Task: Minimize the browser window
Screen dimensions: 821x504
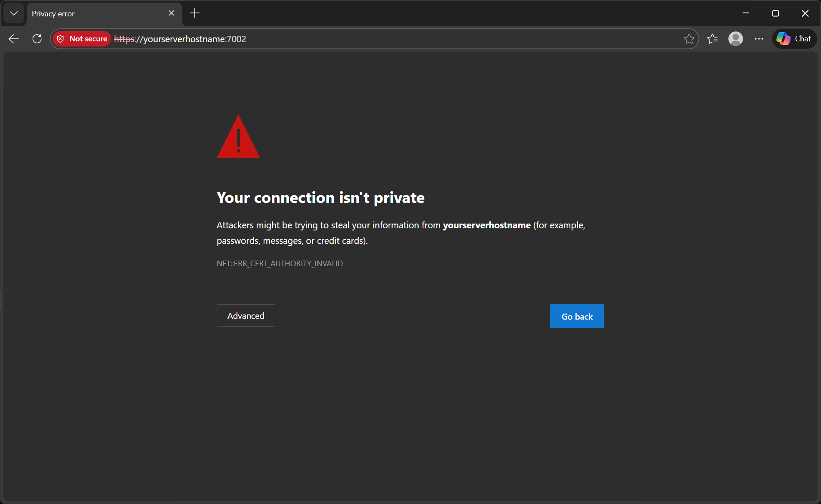Action: coord(746,13)
